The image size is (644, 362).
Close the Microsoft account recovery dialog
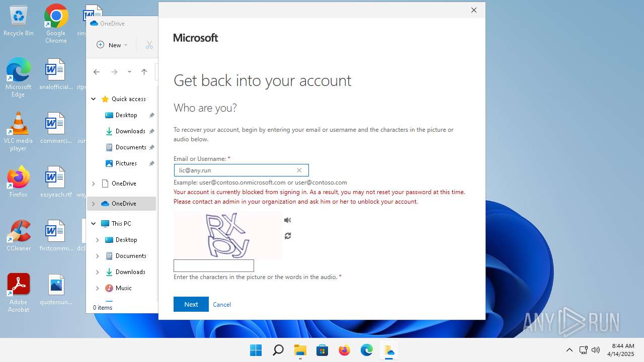tap(473, 10)
